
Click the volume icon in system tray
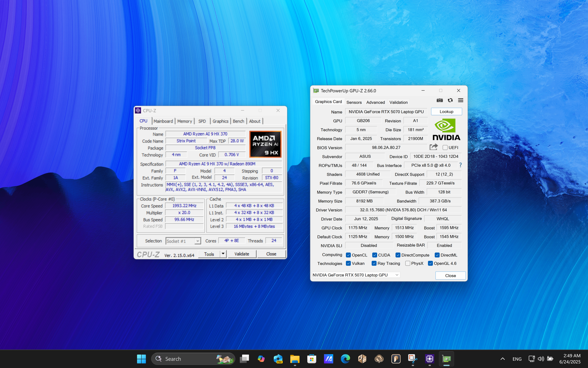(x=541, y=359)
